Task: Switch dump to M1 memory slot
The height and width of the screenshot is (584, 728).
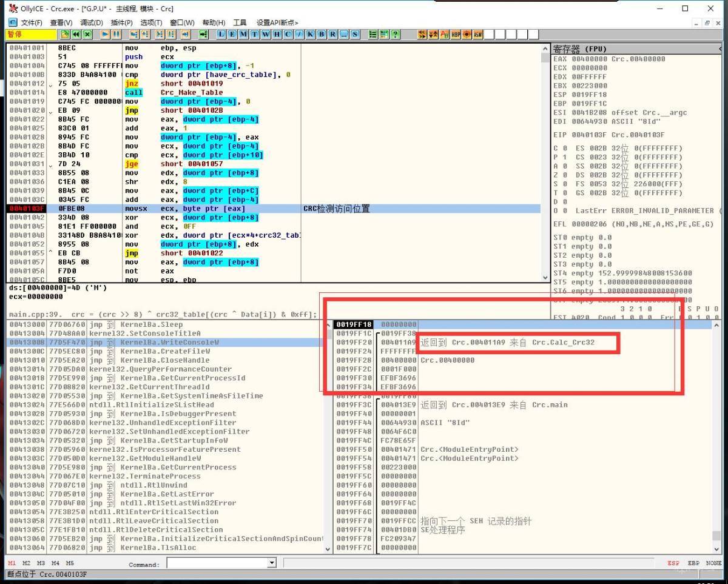Action: tap(12, 563)
